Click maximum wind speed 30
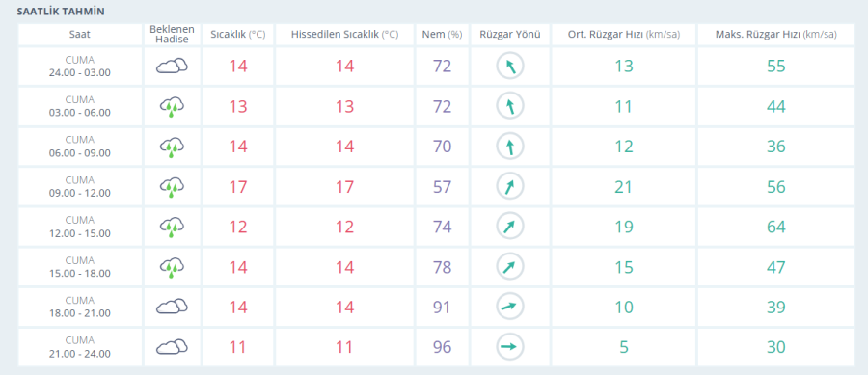Image resolution: width=868 pixels, height=375 pixels. pos(776,347)
